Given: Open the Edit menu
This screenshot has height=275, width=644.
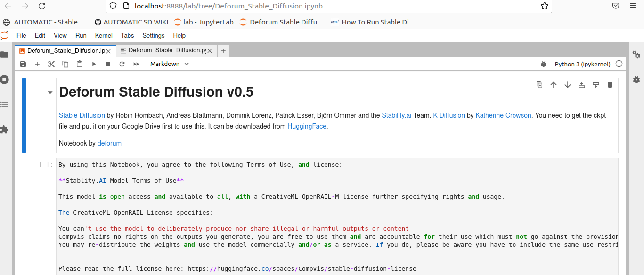Looking at the screenshot, I should [x=40, y=35].
